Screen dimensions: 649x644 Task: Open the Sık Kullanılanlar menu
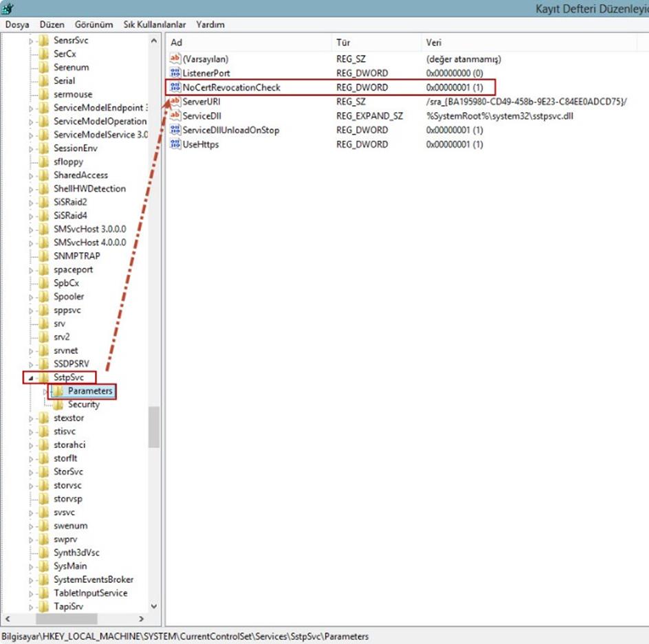click(x=155, y=25)
